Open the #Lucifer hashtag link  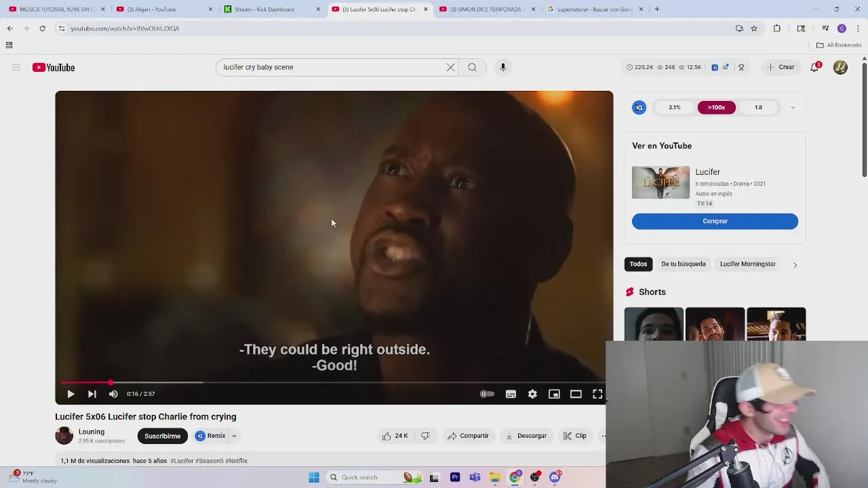tap(182, 461)
